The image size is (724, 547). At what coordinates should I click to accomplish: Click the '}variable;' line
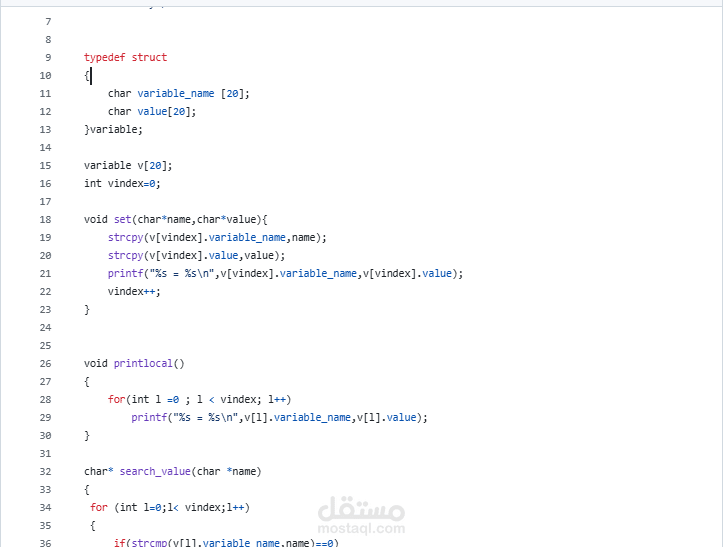[113, 130]
